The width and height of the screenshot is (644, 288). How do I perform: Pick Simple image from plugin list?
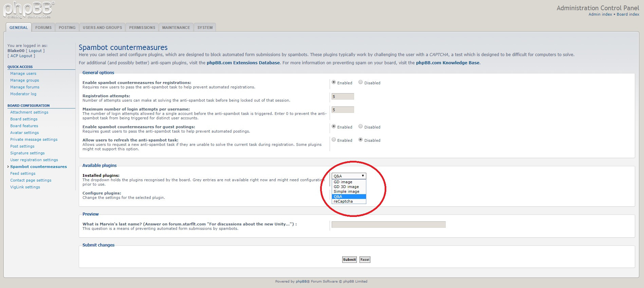[x=346, y=191]
